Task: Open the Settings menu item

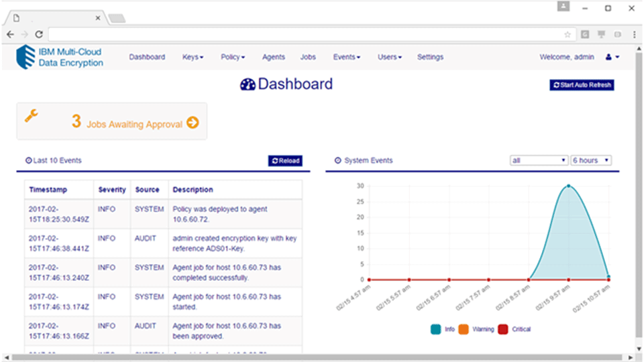Action: pos(430,58)
